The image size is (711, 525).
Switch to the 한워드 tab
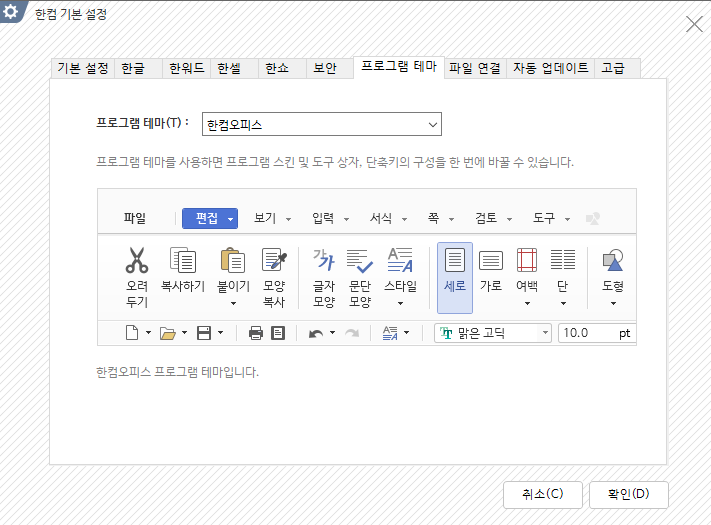pyautogui.click(x=186, y=68)
